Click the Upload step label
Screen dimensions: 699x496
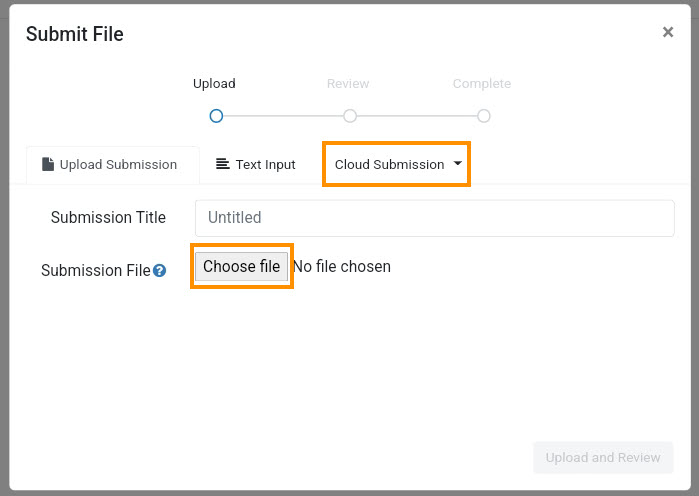[214, 84]
